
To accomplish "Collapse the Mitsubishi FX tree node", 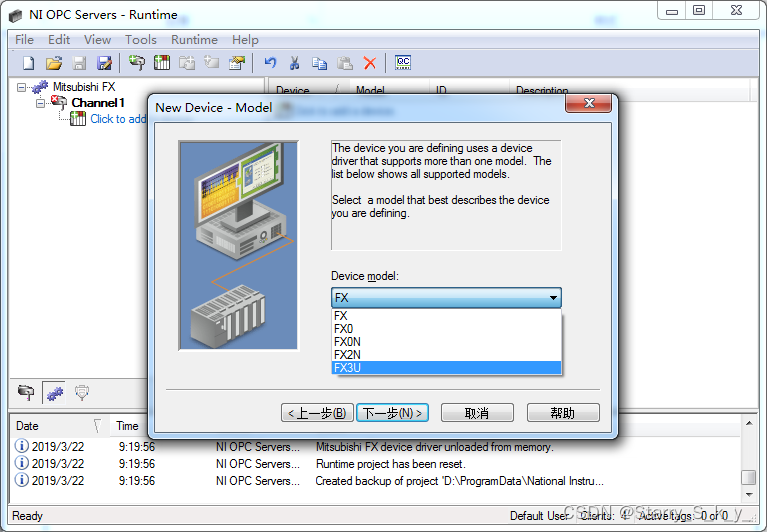I will tap(21, 88).
